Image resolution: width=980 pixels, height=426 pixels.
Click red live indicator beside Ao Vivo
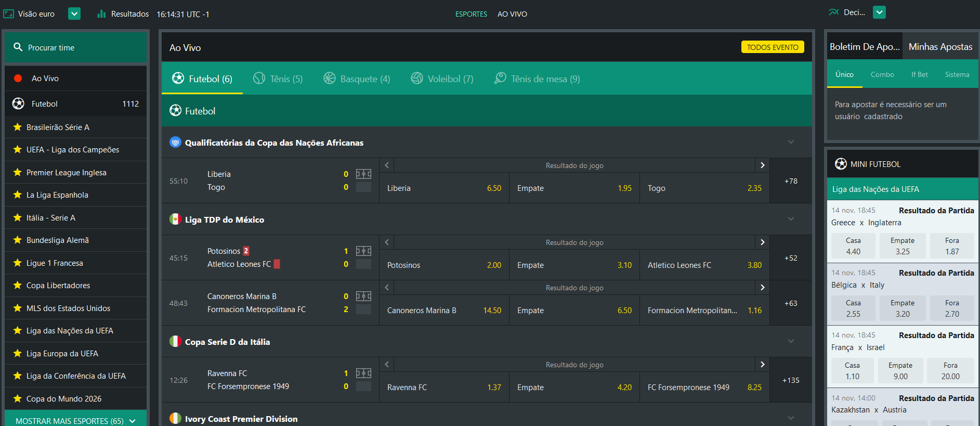click(18, 79)
